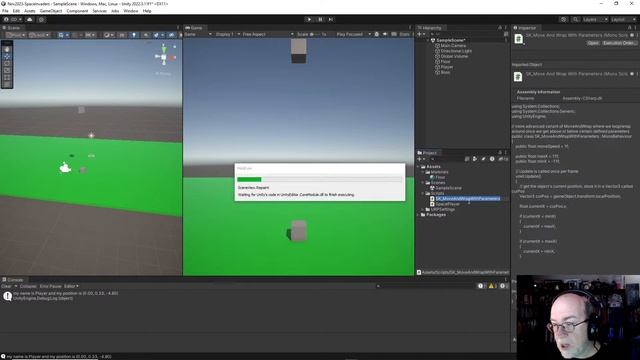The image size is (640, 360).
Task: Click the scene orientation gizmo
Action: (164, 57)
